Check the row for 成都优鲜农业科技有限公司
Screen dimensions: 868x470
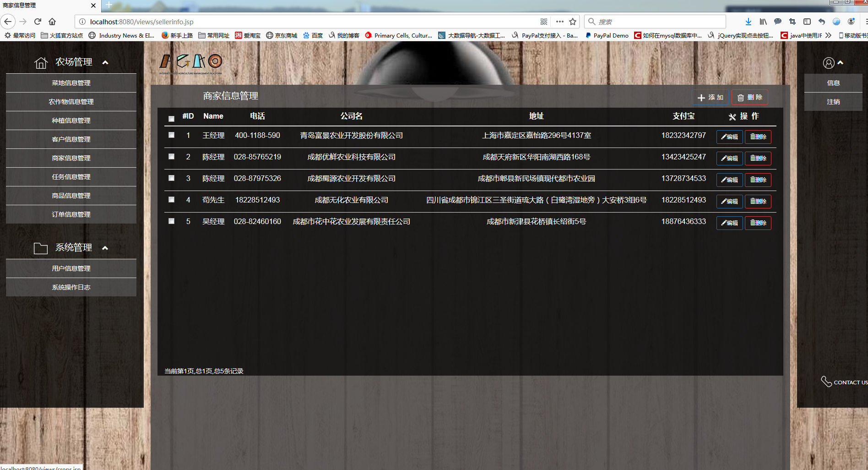pyautogui.click(x=171, y=157)
